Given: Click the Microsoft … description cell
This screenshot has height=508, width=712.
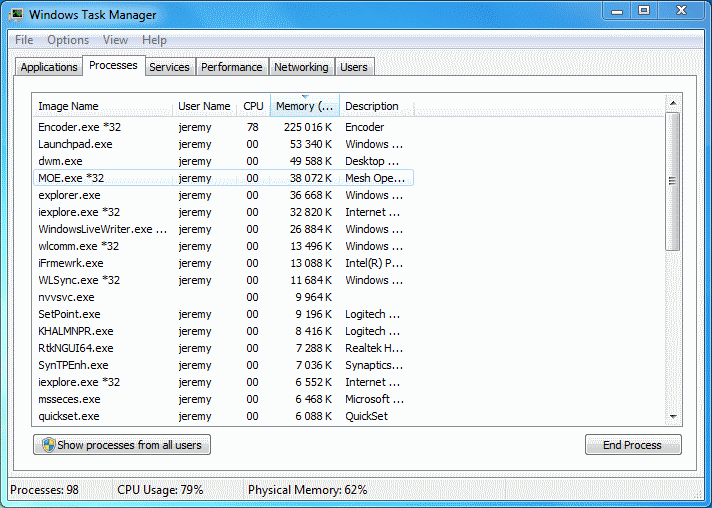Looking at the screenshot, I should (x=374, y=399).
